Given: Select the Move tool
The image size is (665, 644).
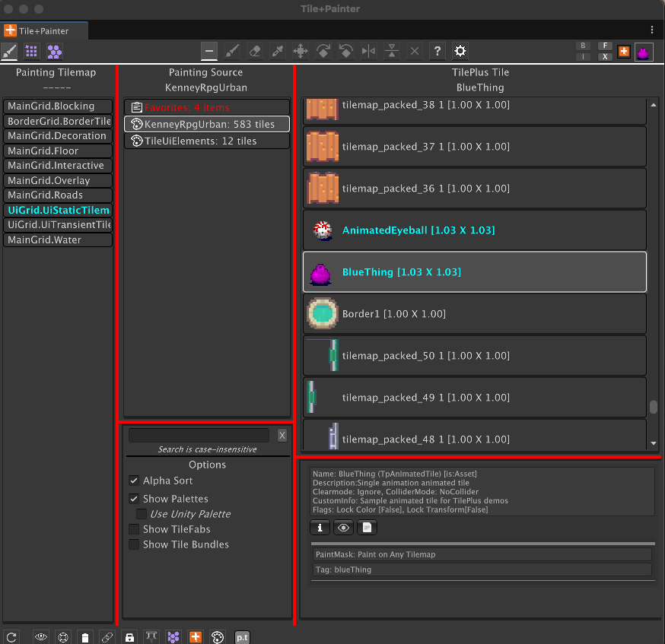Looking at the screenshot, I should [x=301, y=52].
